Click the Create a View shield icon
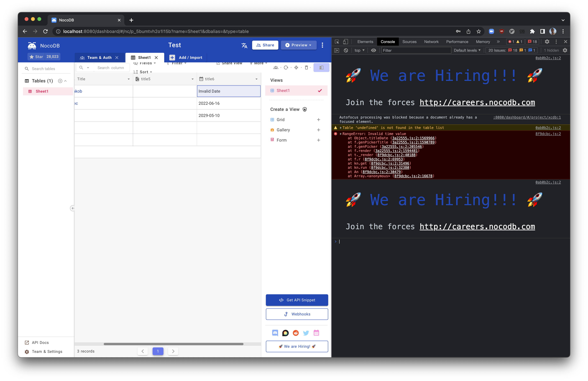 point(305,110)
